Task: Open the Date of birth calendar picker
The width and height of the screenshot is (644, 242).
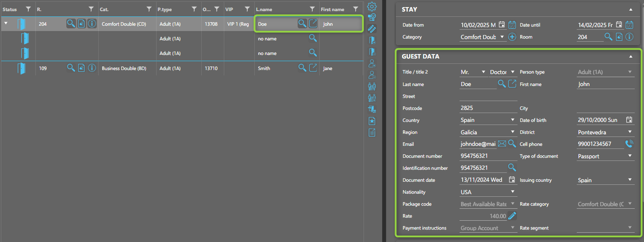Action: (629, 120)
